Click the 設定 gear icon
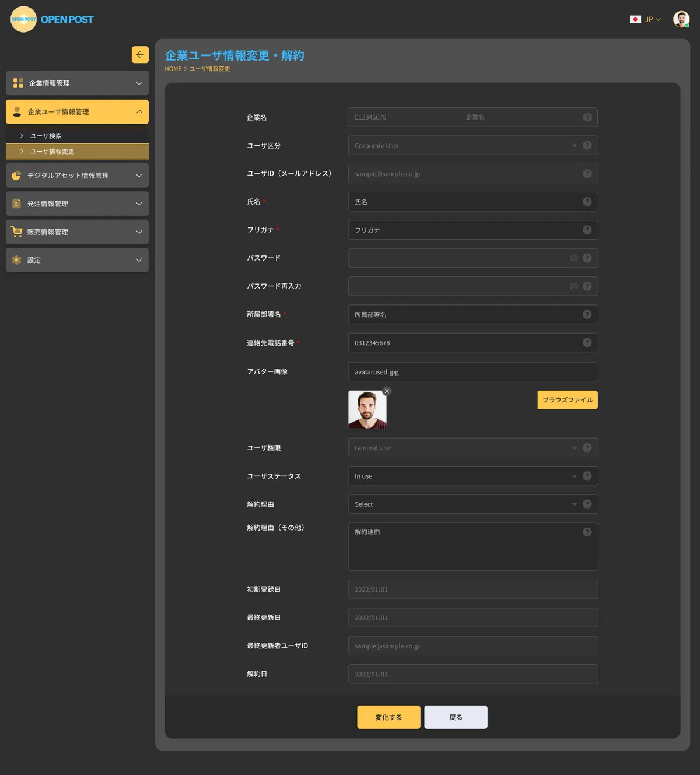This screenshot has width=700, height=775. (x=16, y=260)
